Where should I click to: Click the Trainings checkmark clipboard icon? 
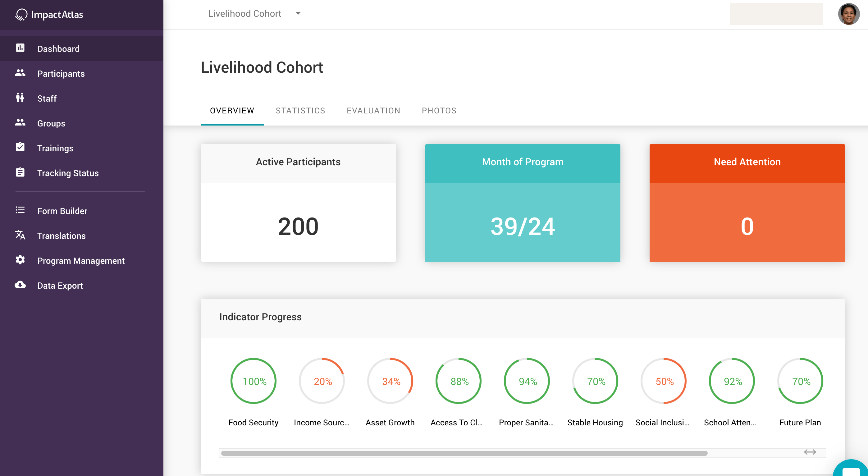tap(20, 147)
